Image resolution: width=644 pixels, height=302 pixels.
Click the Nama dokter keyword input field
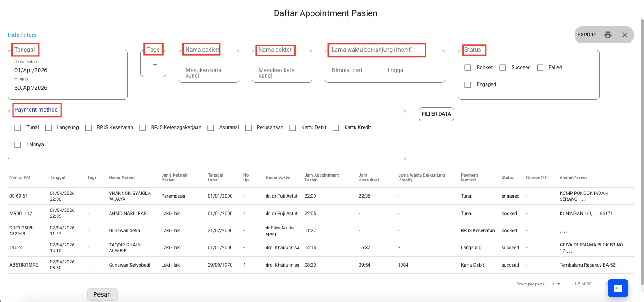coord(281,71)
